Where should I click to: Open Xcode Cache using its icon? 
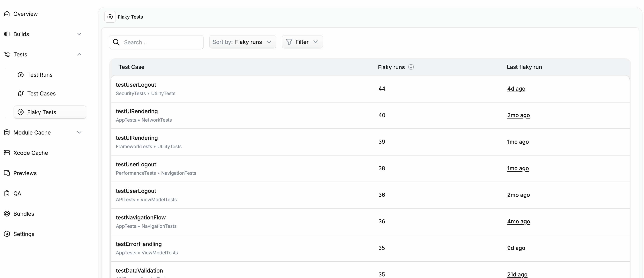click(x=7, y=152)
